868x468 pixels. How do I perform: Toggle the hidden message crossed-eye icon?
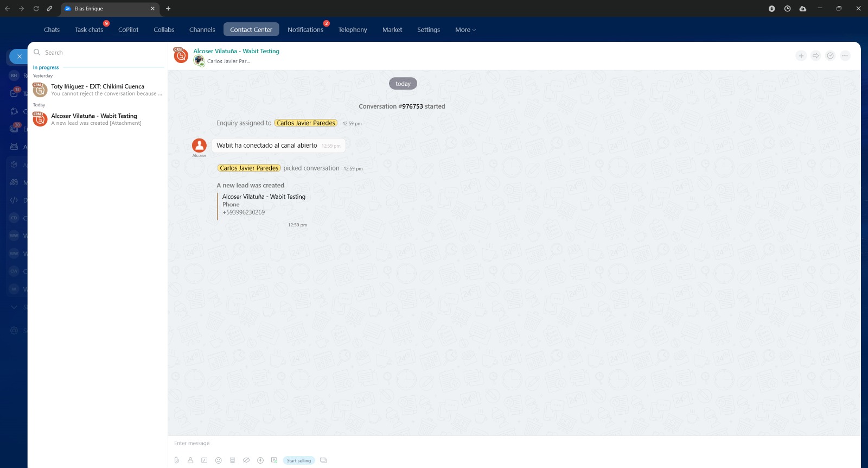246,460
